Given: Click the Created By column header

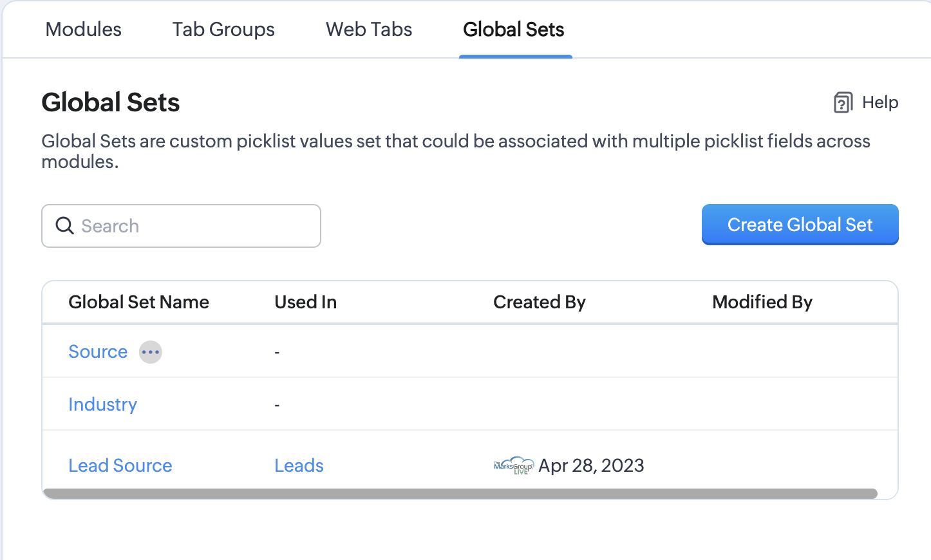Looking at the screenshot, I should [x=539, y=301].
